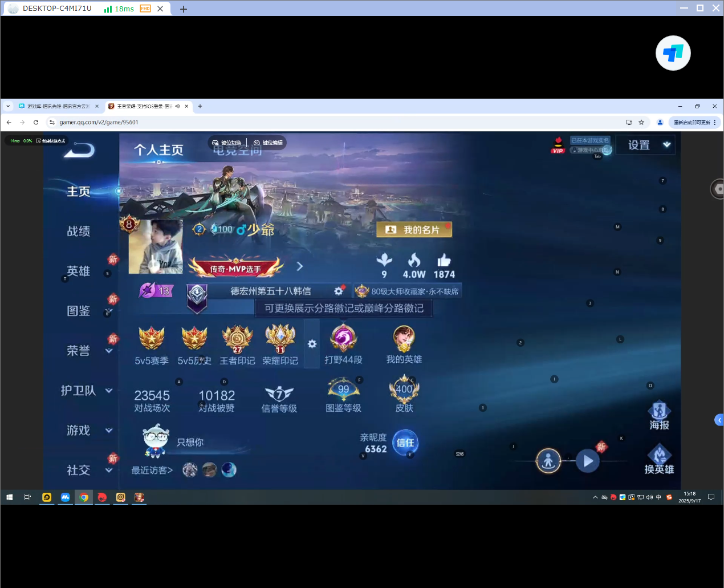Click the taskbar volume icon
This screenshot has height=588, width=724.
649,497
